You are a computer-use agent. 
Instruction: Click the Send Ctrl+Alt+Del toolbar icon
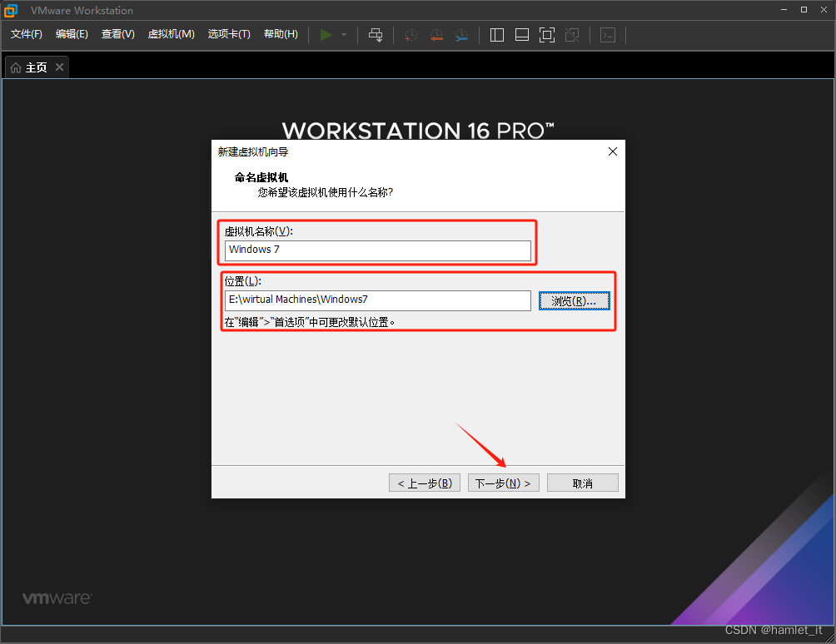tap(376, 35)
